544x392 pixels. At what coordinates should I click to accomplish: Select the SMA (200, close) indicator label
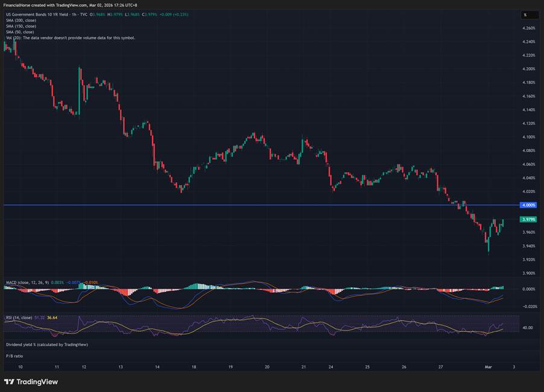click(21, 21)
